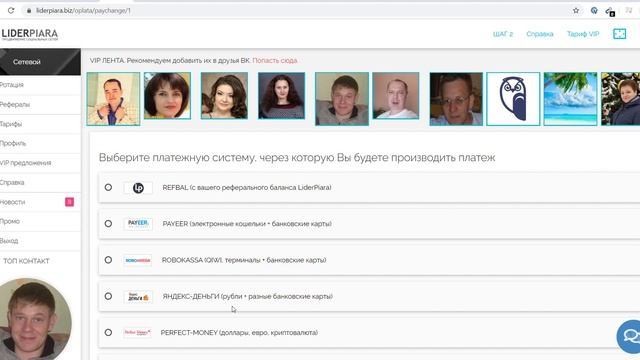Click the ТОП КОНТАКТ profile photo
This screenshot has height=360, width=640.
pos(35,319)
